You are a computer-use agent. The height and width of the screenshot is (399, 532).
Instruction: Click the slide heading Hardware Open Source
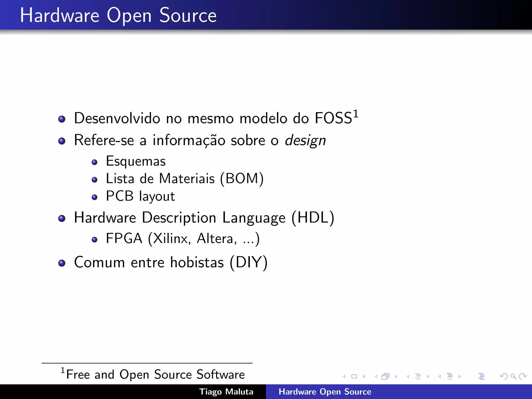pos(118,15)
